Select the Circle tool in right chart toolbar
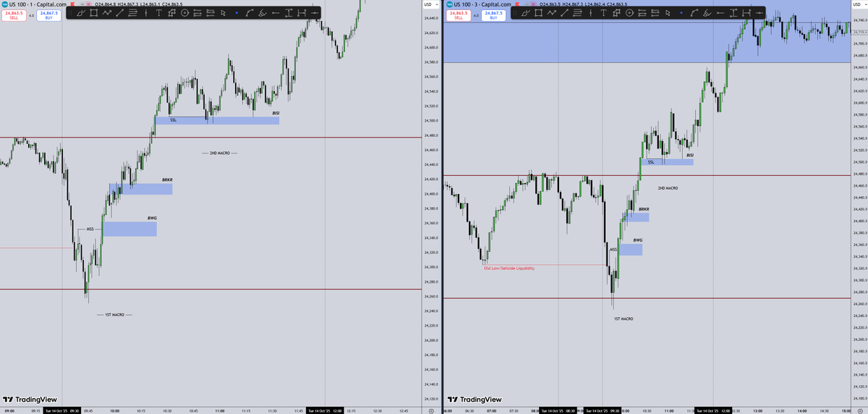 click(629, 13)
